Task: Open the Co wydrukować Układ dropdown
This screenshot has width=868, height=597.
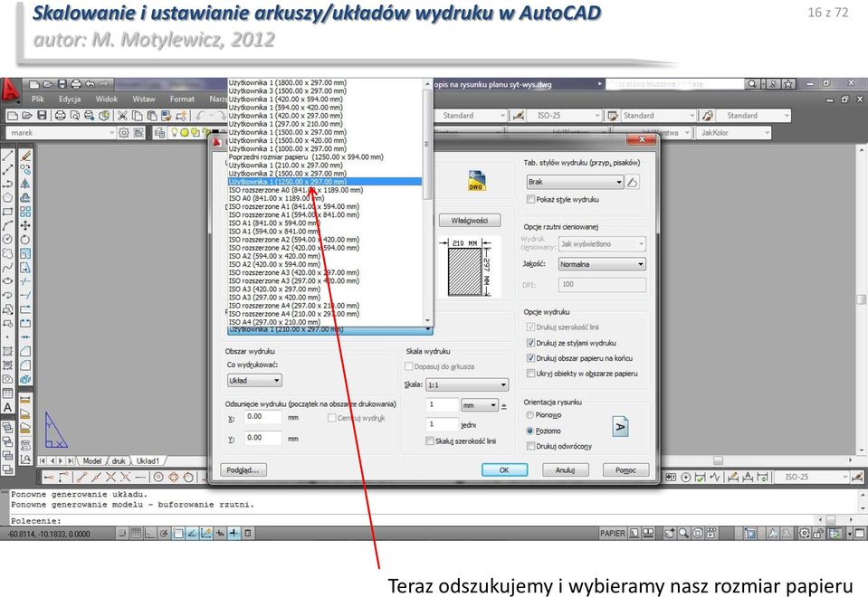Action: pyautogui.click(x=254, y=381)
